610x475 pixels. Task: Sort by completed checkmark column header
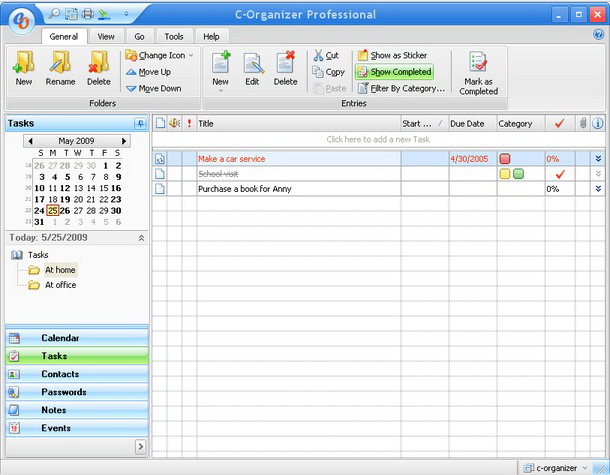pyautogui.click(x=560, y=124)
